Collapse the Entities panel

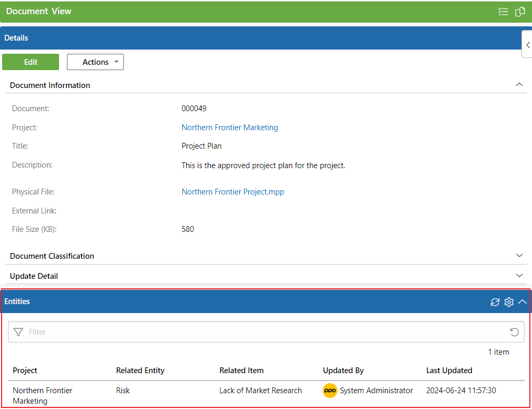523,302
